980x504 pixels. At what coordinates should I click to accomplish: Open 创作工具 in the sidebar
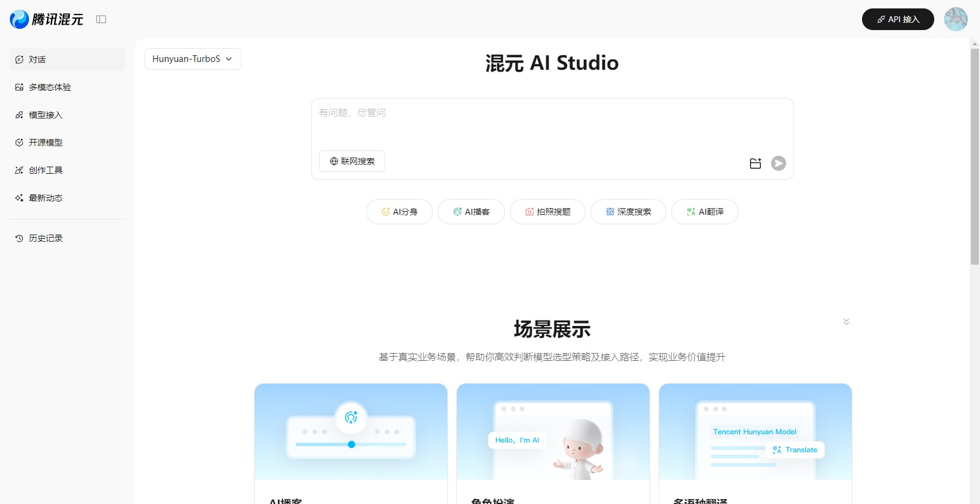pos(67,170)
